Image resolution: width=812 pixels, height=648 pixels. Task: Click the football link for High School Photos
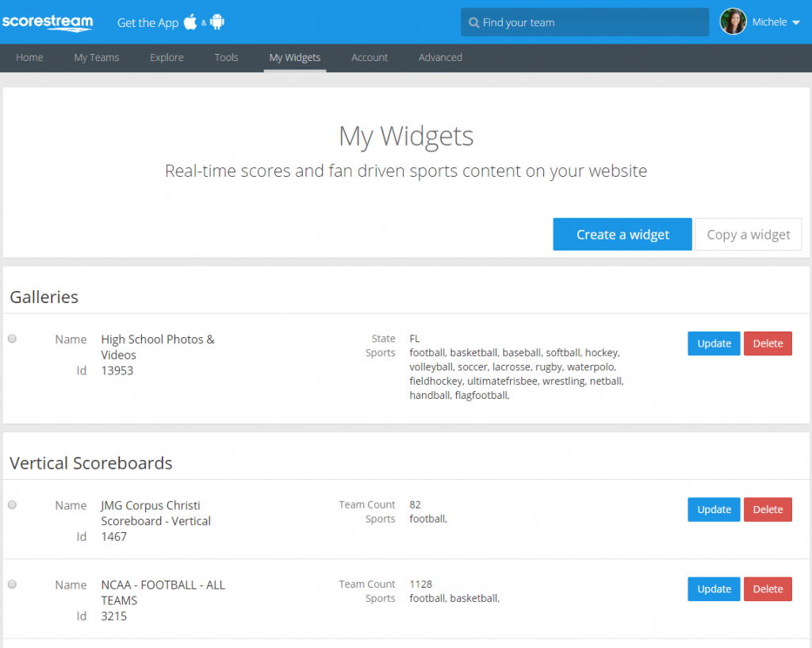click(x=427, y=352)
